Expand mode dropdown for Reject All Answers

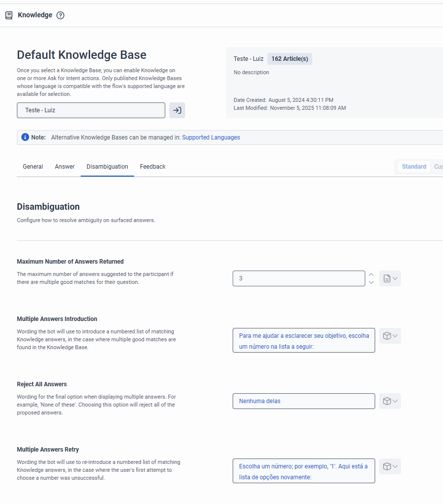390,401
